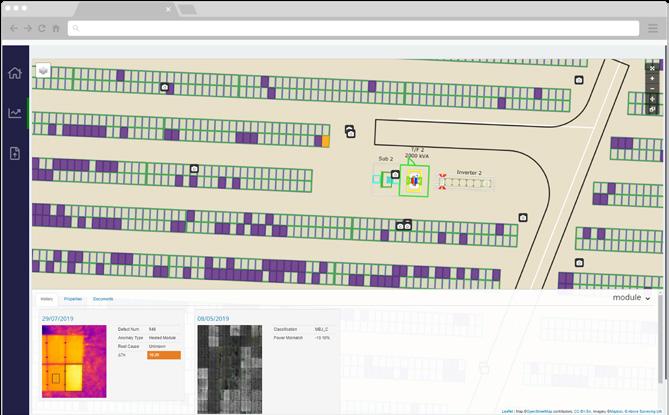The height and width of the screenshot is (415, 669).
Task: Open the 08/05/2019 inspection date link
Action: point(213,319)
